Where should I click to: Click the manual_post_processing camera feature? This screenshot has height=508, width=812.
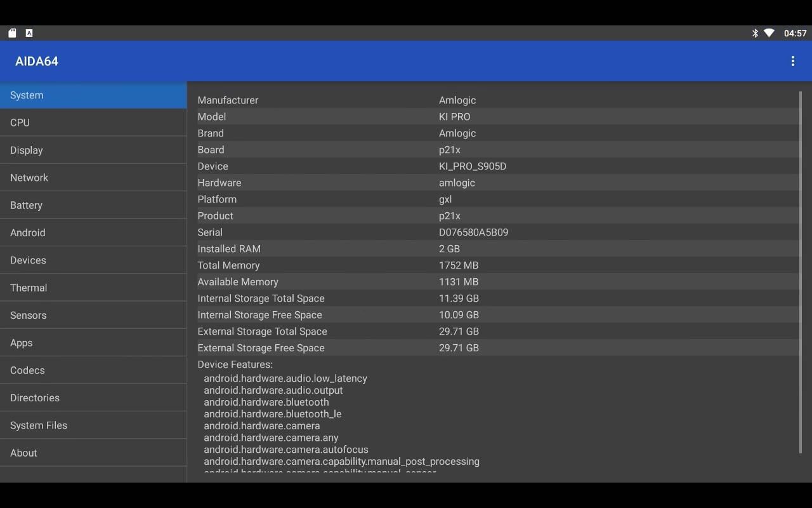(x=341, y=462)
